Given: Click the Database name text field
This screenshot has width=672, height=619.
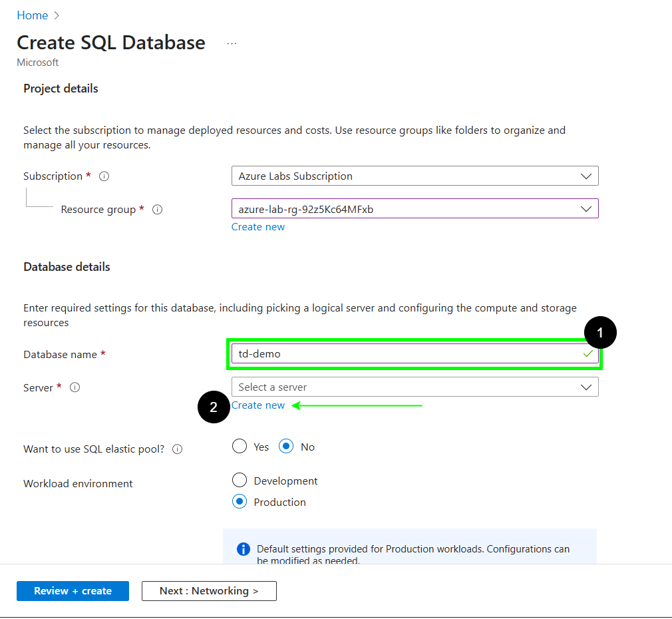Looking at the screenshot, I should tap(406, 353).
